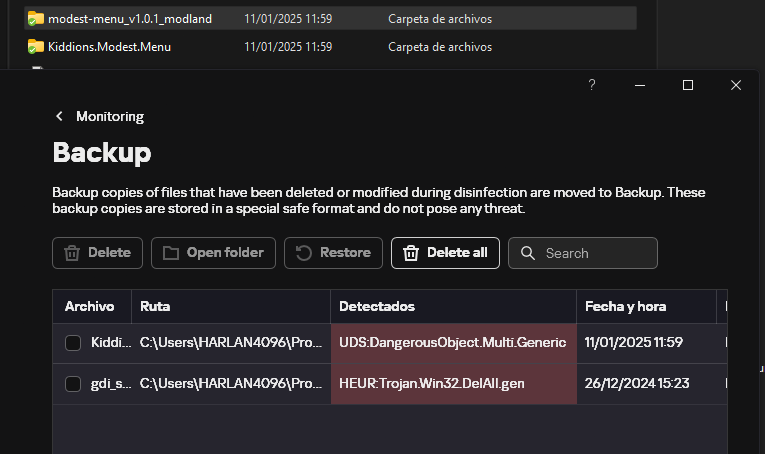
Task: Sort by the Archivo column header
Action: tap(90, 306)
